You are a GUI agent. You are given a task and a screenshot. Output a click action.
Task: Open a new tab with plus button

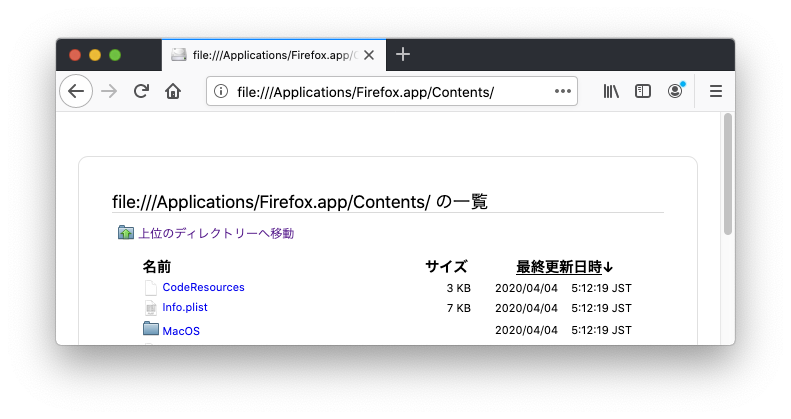(x=402, y=55)
